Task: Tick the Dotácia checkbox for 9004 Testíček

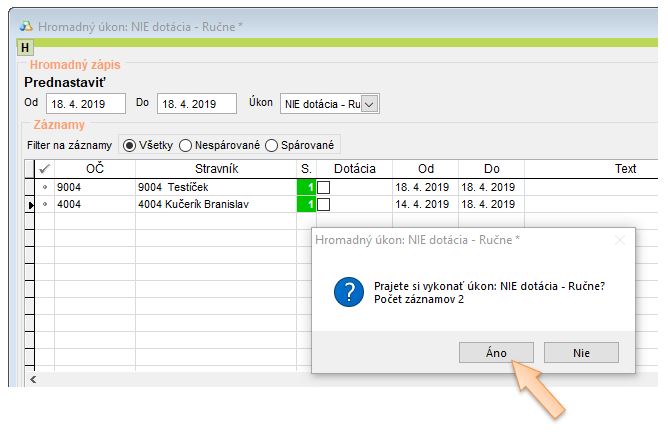Action: click(x=323, y=187)
